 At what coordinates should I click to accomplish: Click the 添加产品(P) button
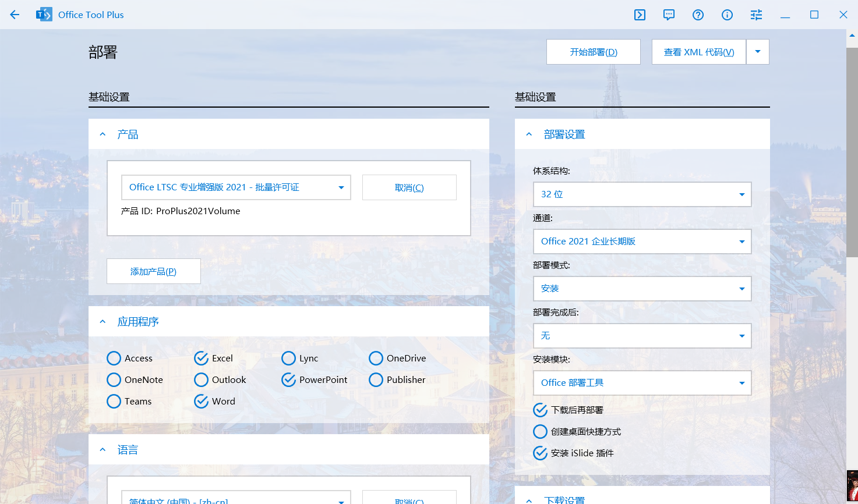coord(154,271)
